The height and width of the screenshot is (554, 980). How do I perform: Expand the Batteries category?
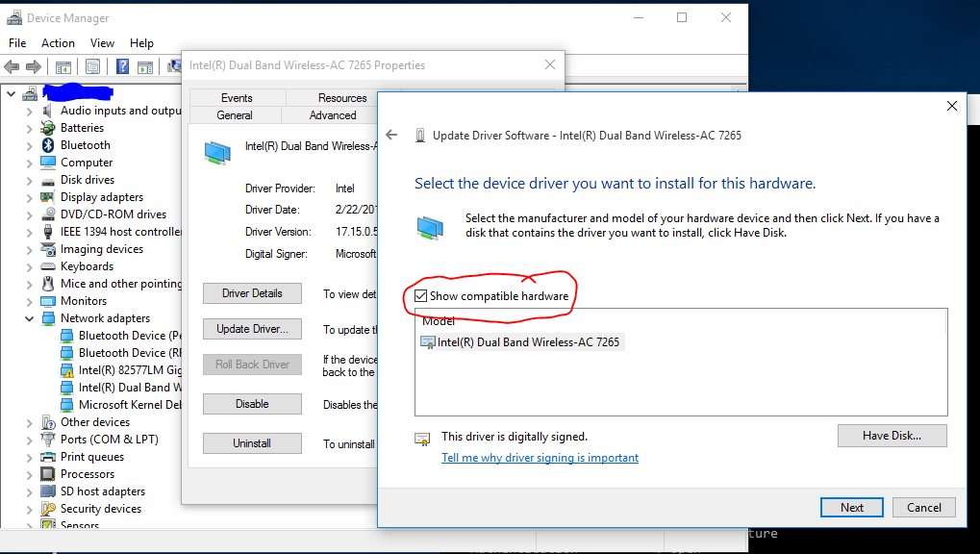(30, 129)
